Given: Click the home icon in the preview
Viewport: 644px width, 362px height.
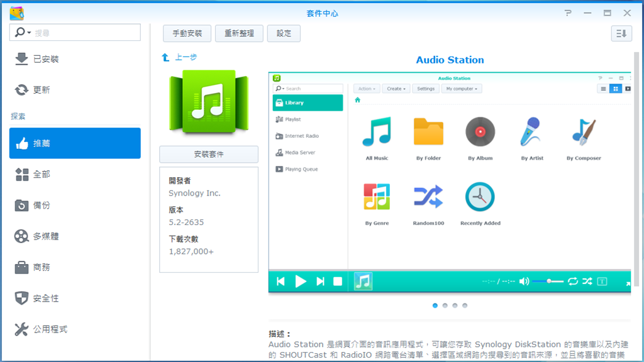Looking at the screenshot, I should coord(358,100).
